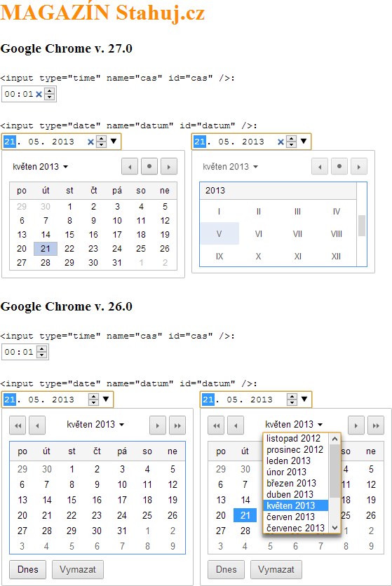Go to previous month in Chrome 26 left calendar
This screenshot has width=392, height=586.
(37, 425)
